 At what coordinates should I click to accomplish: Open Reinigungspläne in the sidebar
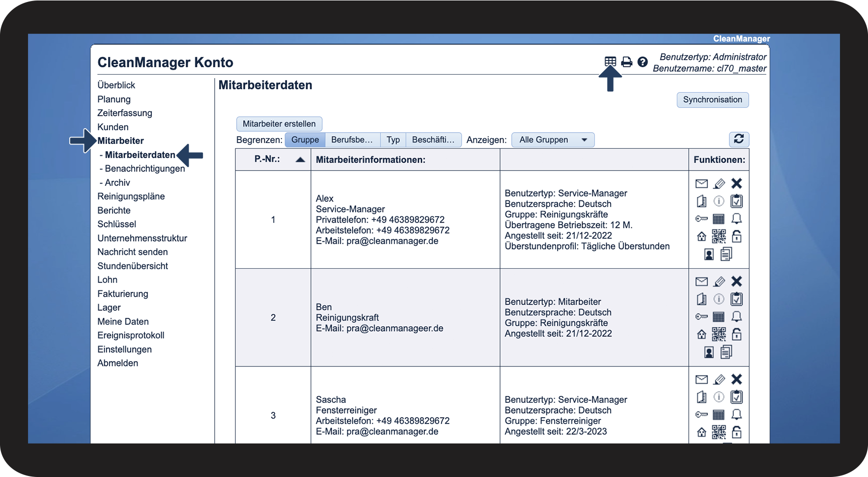point(131,196)
